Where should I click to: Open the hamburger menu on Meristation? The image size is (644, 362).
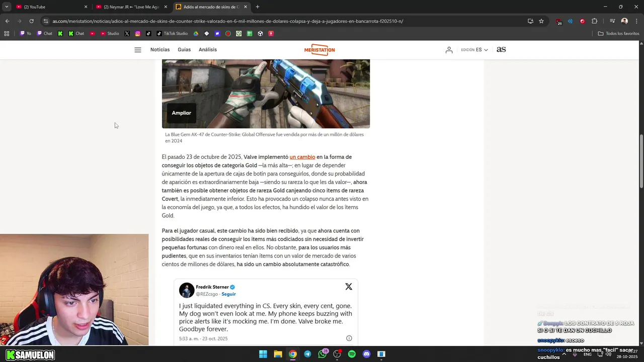[137, 50]
